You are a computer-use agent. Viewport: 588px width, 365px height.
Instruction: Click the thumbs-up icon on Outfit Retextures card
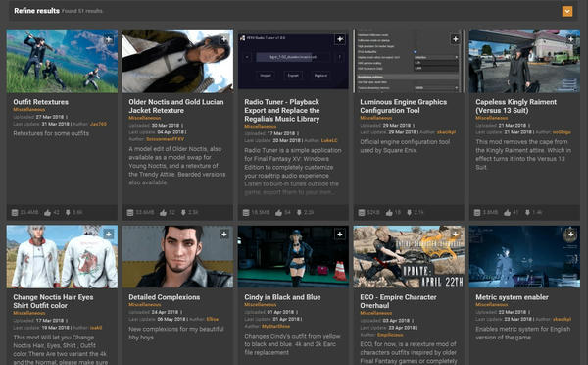47,213
